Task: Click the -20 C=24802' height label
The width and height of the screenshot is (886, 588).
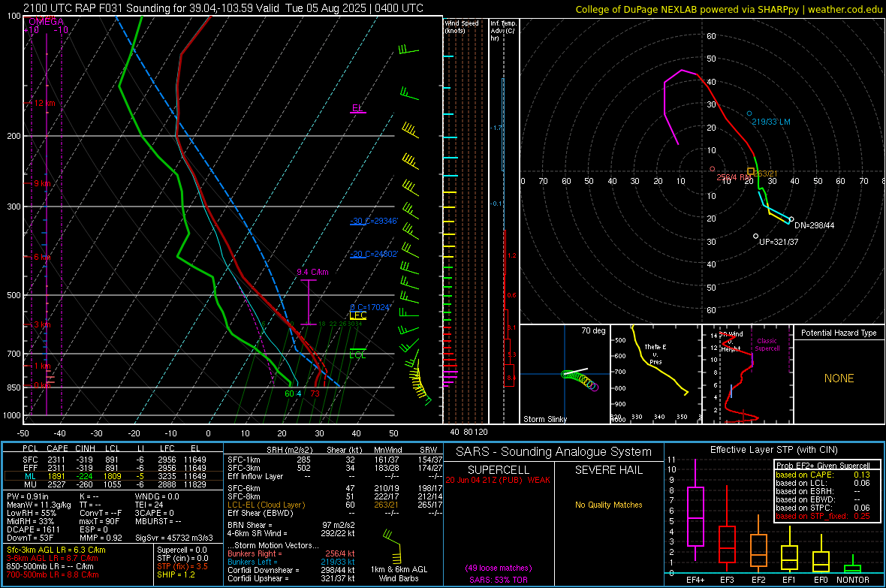Action: pos(374,254)
